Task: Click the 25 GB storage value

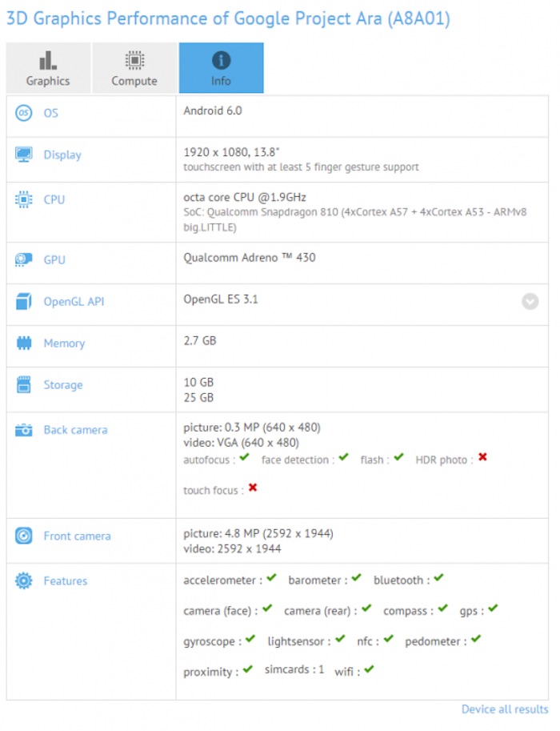Action: click(x=198, y=398)
